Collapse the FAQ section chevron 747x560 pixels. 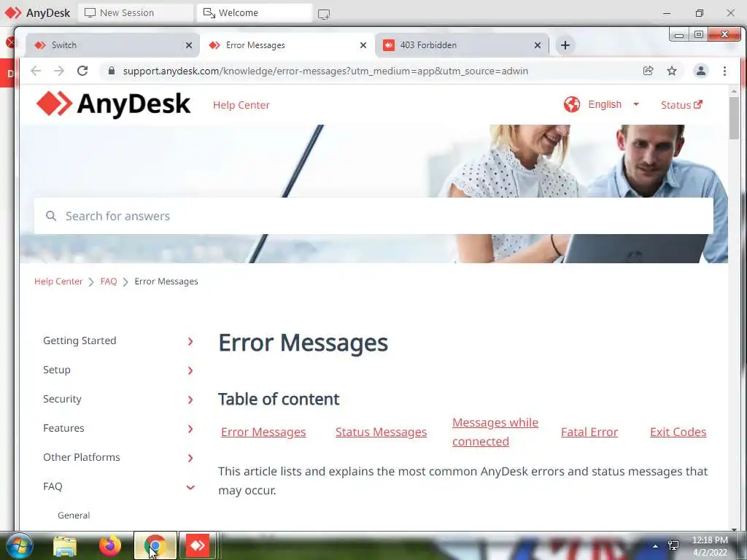coord(190,487)
